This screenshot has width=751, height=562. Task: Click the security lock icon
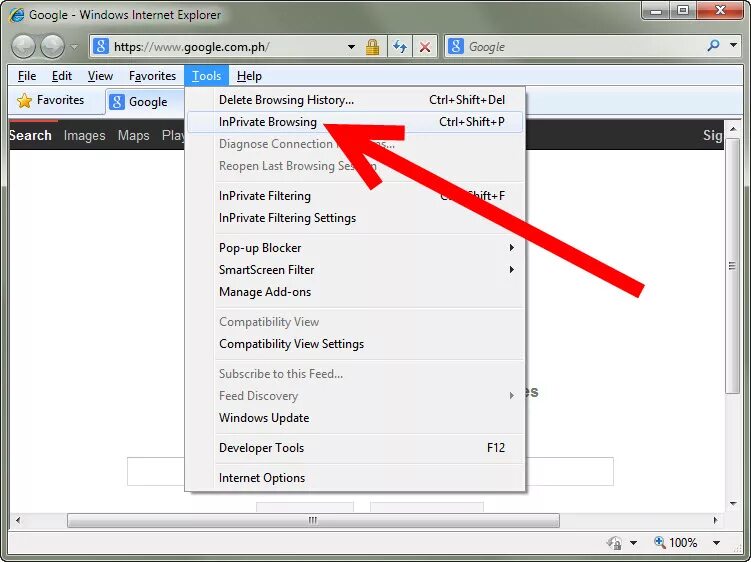(372, 47)
